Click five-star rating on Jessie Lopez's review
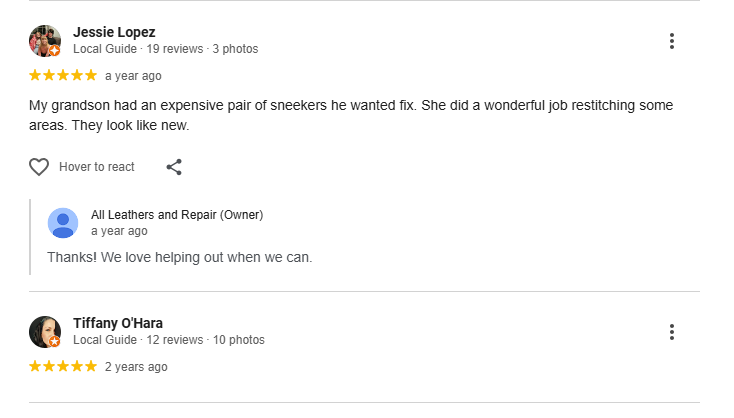This screenshot has height=418, width=734. (63, 76)
